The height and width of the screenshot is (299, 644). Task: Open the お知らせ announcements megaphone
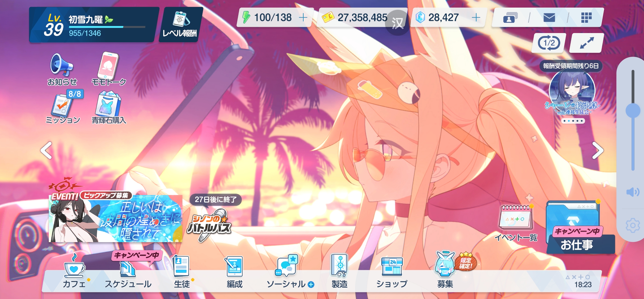click(x=62, y=69)
